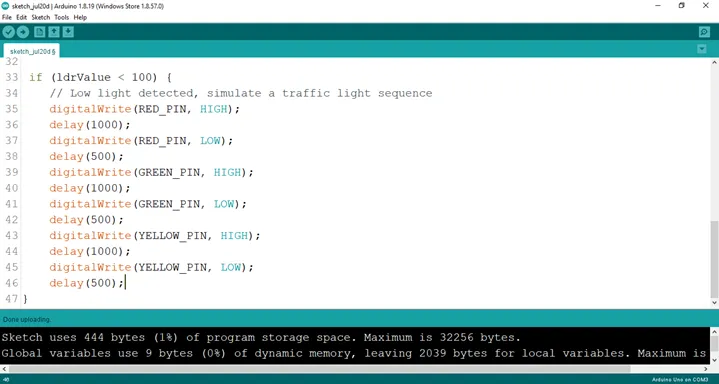719x384 pixels.
Task: Save the sketch using the Save icon
Action: [x=68, y=32]
